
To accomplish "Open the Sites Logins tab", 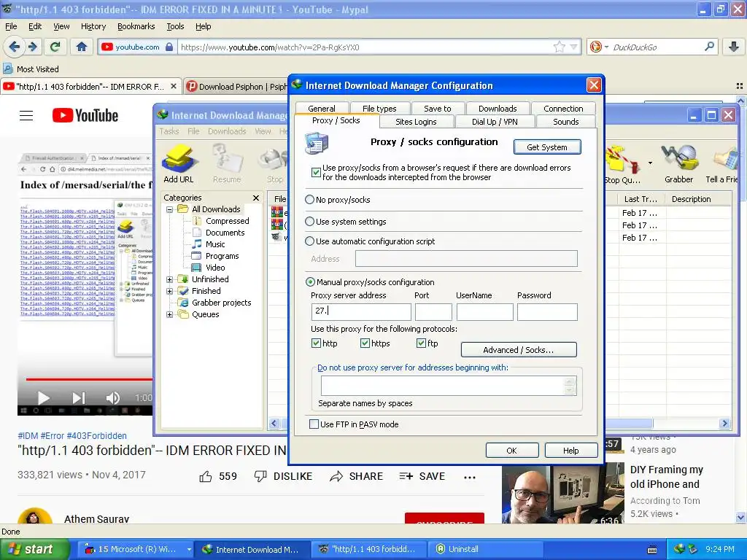I will [416, 122].
